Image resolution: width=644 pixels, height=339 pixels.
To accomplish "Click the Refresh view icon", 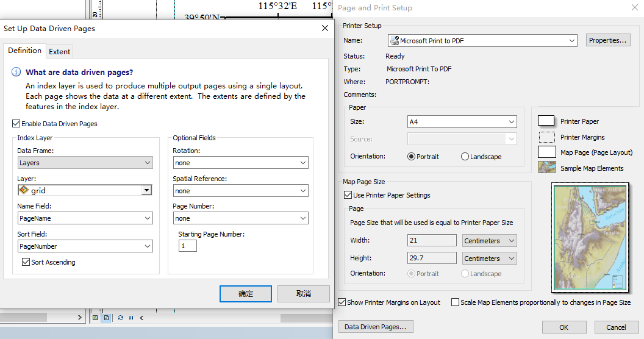I will click(x=121, y=318).
